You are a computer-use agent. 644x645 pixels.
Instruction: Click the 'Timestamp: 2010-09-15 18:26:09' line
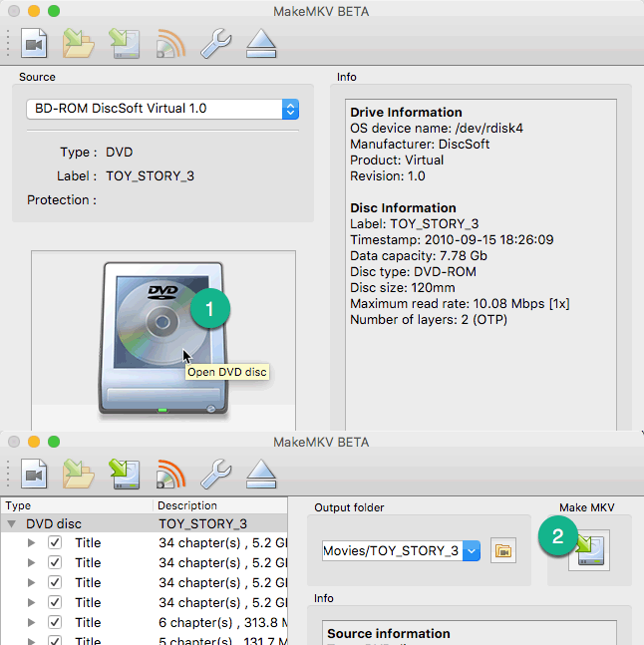(x=452, y=240)
